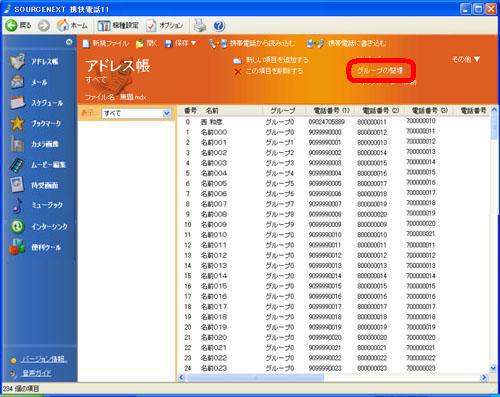Sort by the グループ column header
This screenshot has width=500, height=397.
[283, 110]
